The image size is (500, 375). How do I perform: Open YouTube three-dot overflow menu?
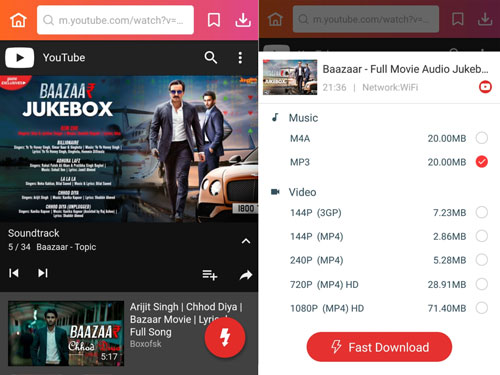[x=240, y=58]
